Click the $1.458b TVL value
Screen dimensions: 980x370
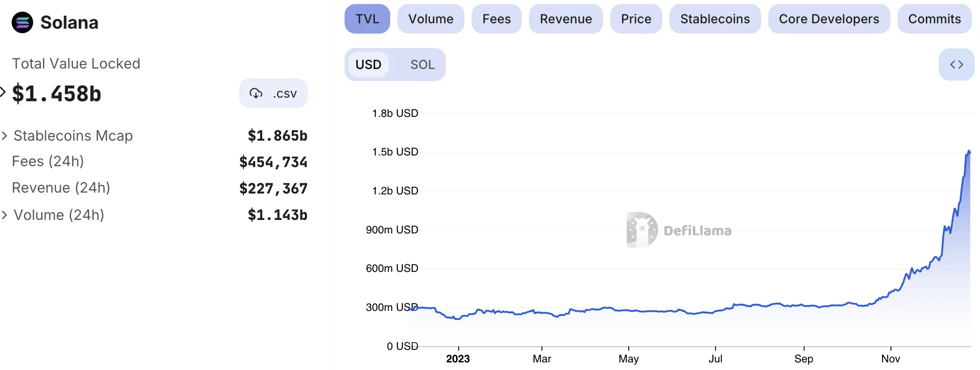(57, 93)
